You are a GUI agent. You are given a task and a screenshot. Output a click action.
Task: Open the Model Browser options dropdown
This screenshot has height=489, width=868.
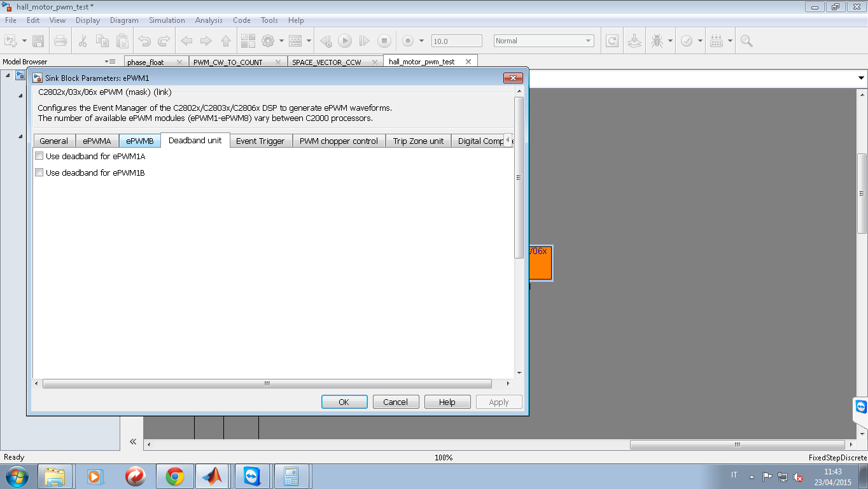(x=110, y=62)
